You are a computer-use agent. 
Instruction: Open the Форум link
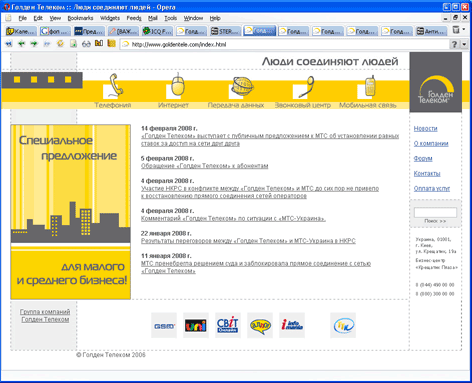tap(423, 159)
